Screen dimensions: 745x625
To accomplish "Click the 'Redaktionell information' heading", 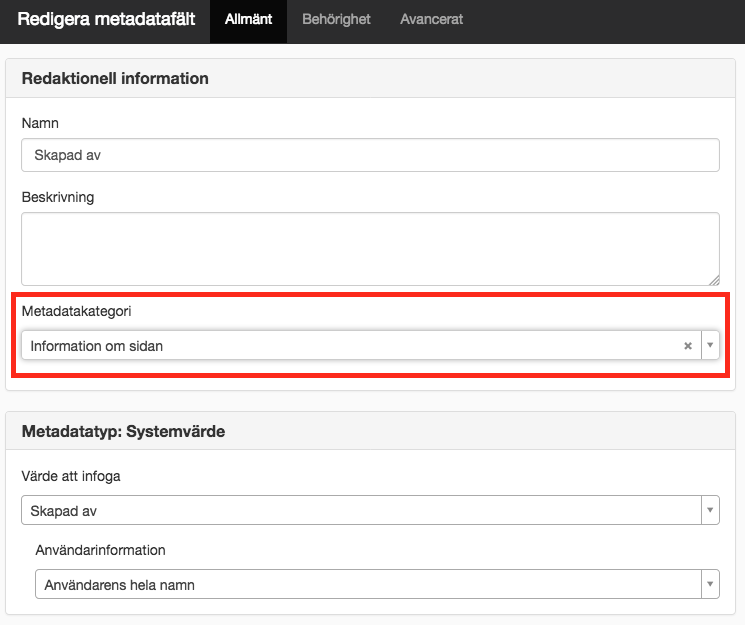I will pyautogui.click(x=115, y=78).
